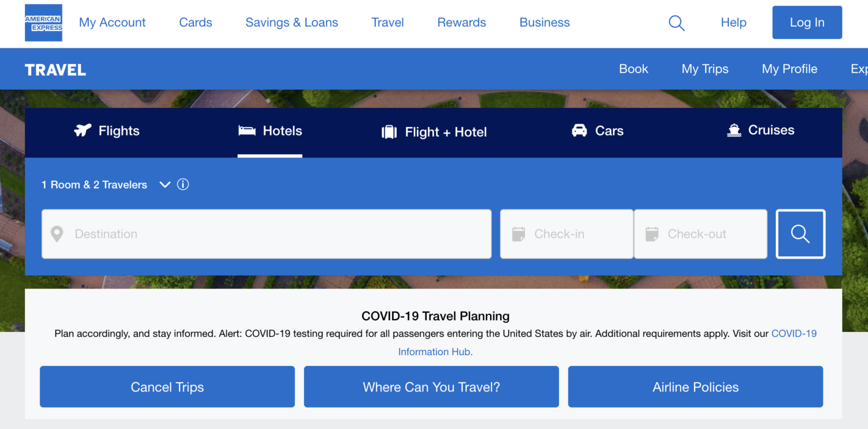Screen dimensions: 868x429
Task: Open the Rewards menu
Action: pyautogui.click(x=461, y=23)
